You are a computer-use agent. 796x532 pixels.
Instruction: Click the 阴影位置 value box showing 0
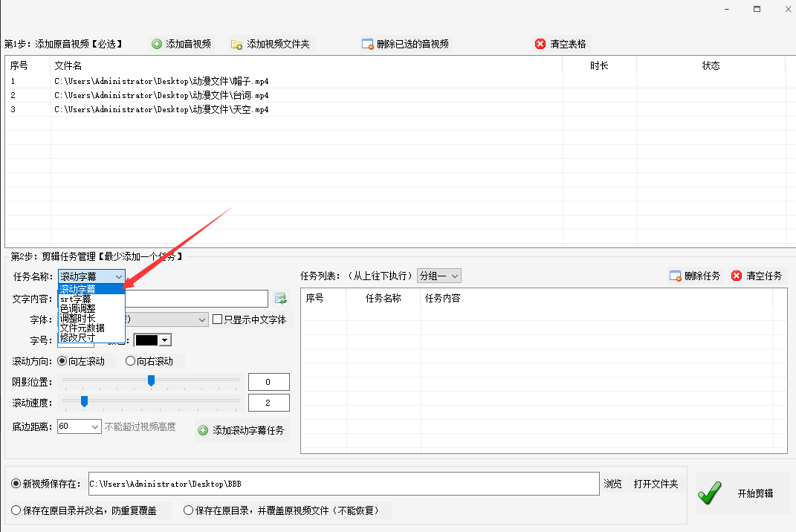268,382
